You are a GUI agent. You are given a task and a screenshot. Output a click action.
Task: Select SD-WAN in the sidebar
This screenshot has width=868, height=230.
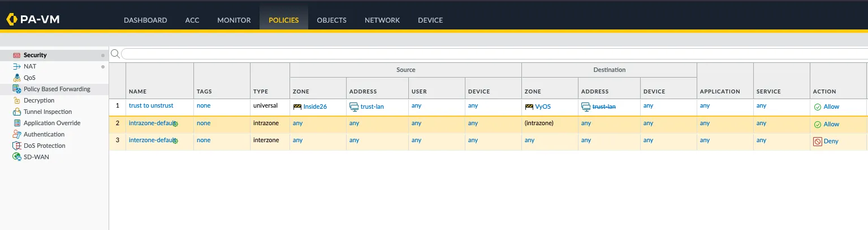click(x=36, y=157)
